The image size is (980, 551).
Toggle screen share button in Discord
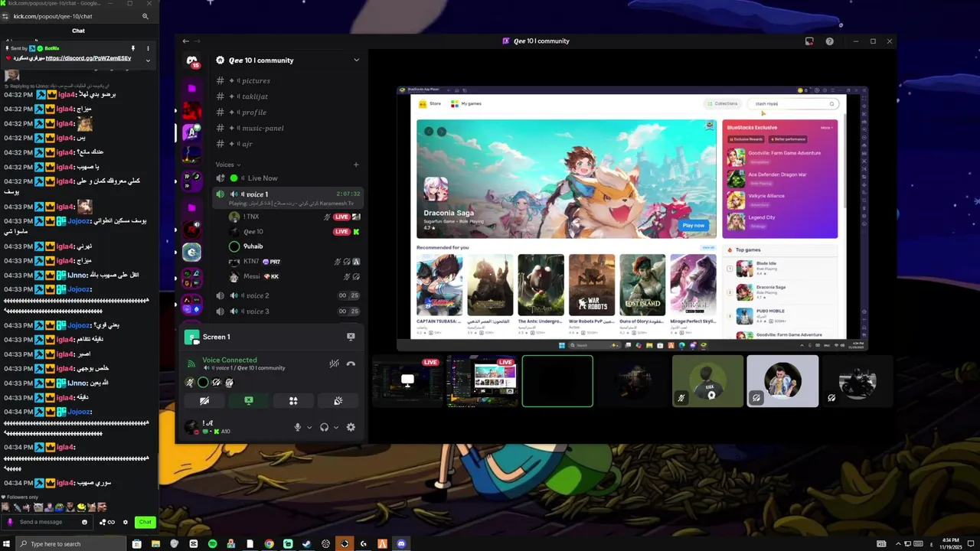(x=249, y=400)
